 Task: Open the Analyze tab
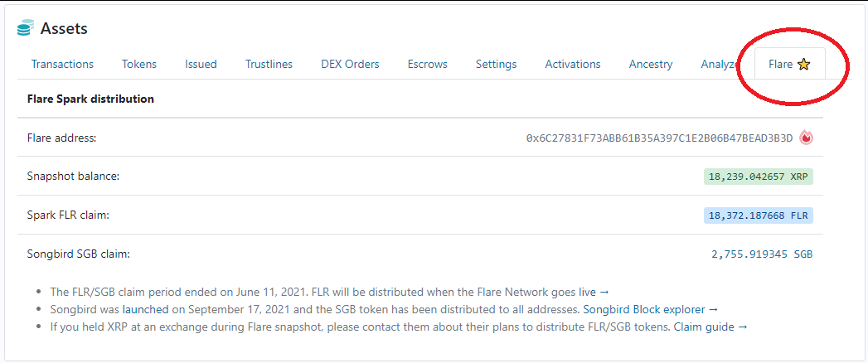[x=718, y=64]
